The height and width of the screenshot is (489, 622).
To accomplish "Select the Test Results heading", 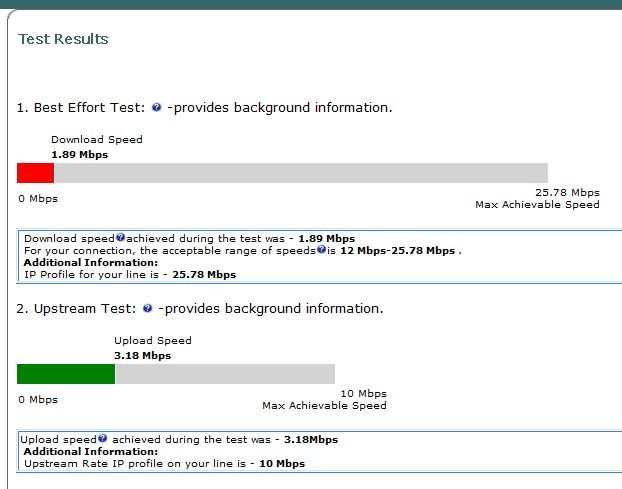I will [63, 39].
